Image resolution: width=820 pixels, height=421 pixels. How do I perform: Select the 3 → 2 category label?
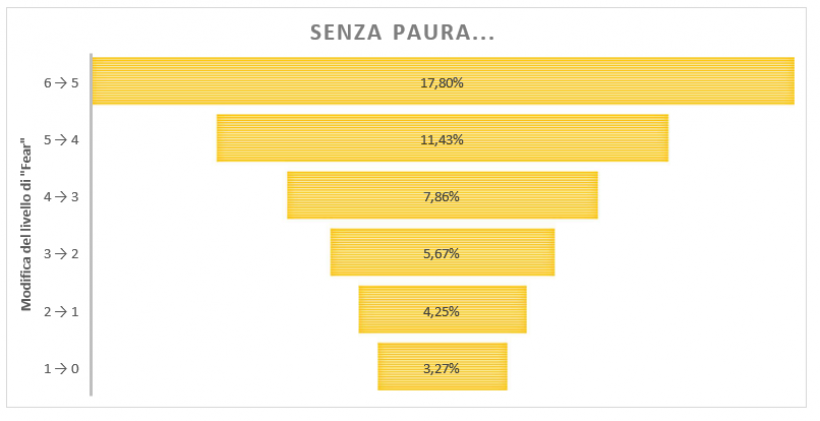coord(61,254)
